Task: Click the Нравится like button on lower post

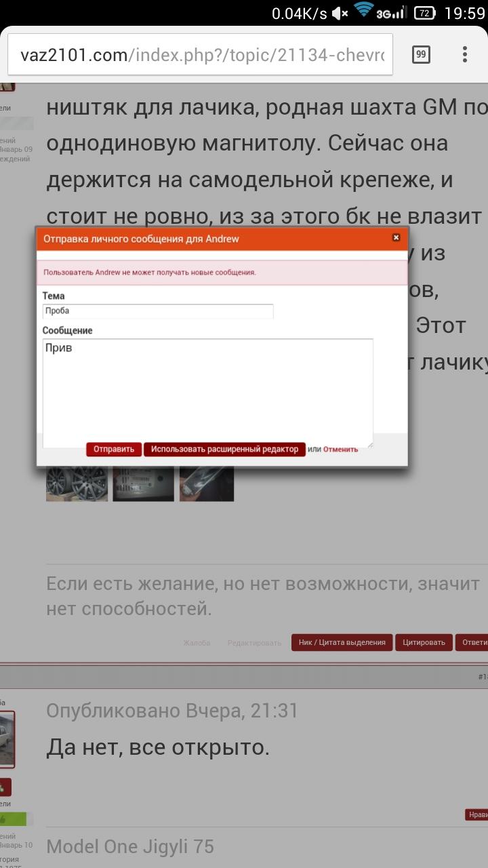Action: pyautogui.click(x=476, y=814)
